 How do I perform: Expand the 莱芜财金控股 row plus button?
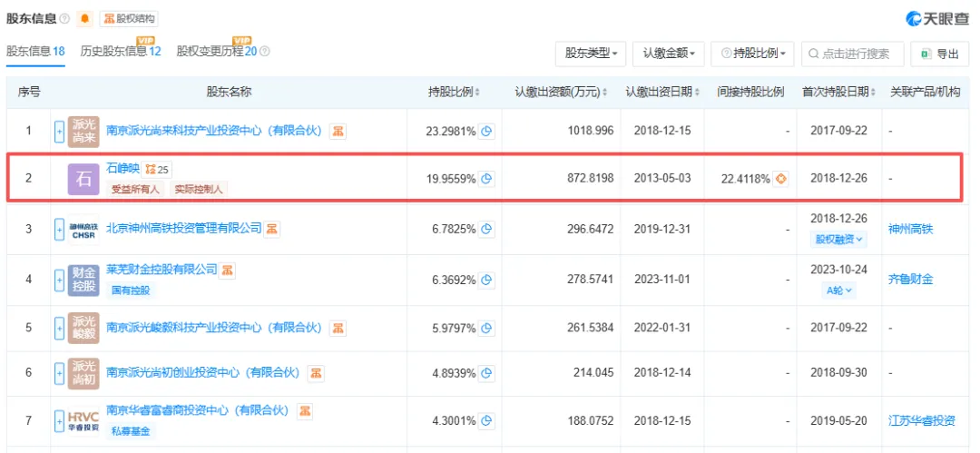click(x=59, y=279)
